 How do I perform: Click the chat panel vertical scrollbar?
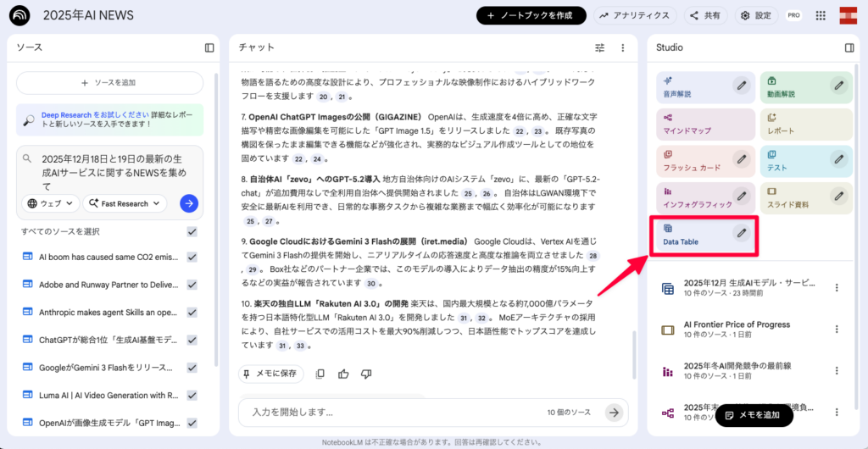(634, 354)
